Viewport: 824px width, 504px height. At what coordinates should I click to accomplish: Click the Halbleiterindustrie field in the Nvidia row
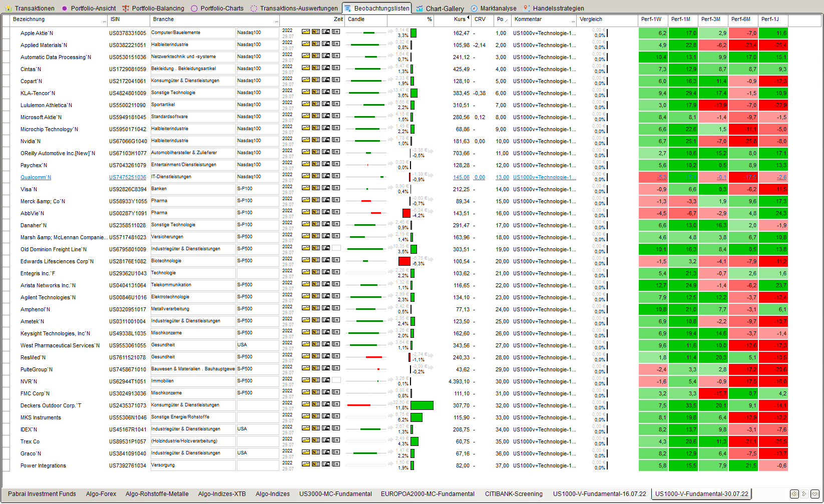(193, 141)
